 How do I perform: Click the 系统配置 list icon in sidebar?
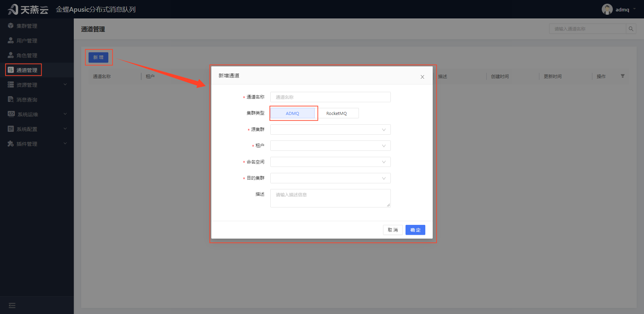(11, 129)
